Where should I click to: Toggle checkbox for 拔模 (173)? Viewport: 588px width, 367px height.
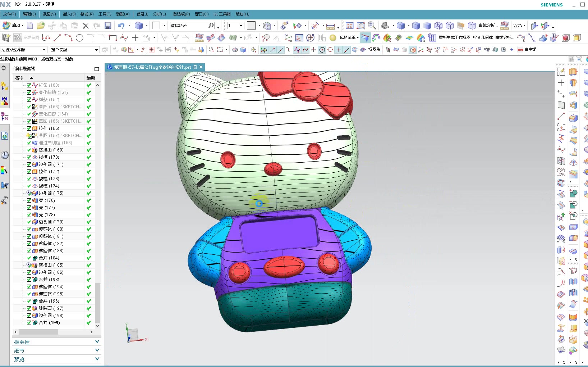[x=29, y=179]
